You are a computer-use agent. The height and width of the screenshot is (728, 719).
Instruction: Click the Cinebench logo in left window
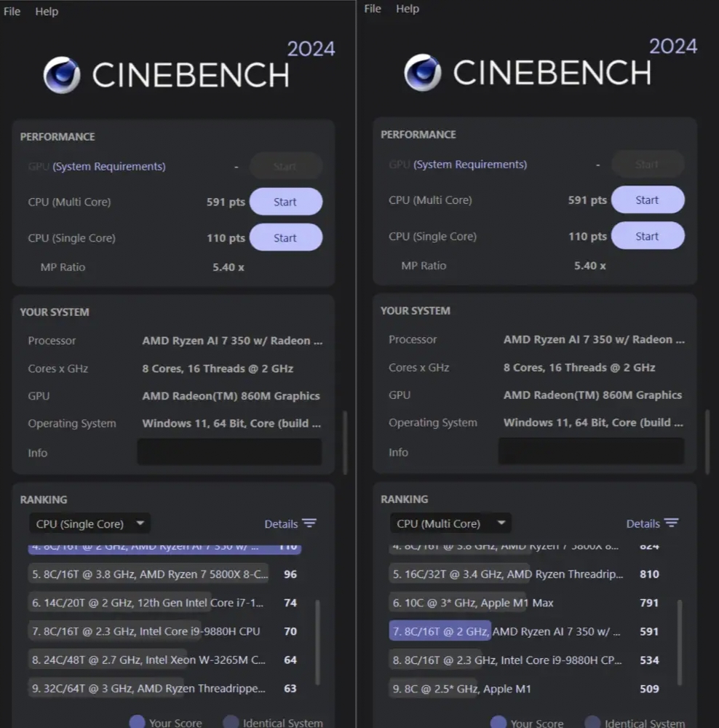click(x=61, y=75)
